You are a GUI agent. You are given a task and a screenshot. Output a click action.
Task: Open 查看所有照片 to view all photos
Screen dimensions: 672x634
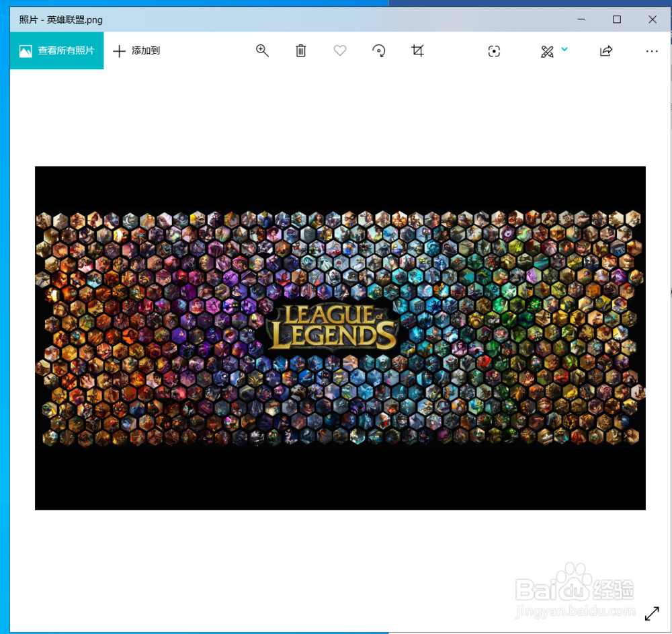56,50
